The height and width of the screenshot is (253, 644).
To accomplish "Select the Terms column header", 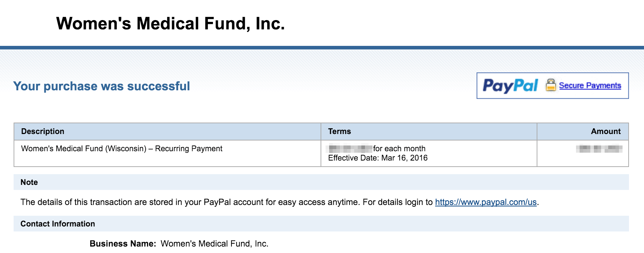I will coord(340,132).
